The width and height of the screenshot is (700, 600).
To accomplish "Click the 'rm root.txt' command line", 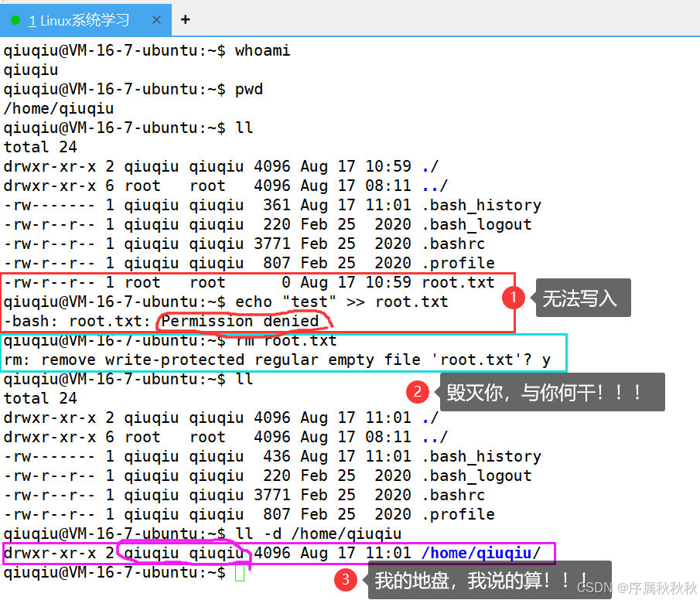I will click(x=285, y=341).
